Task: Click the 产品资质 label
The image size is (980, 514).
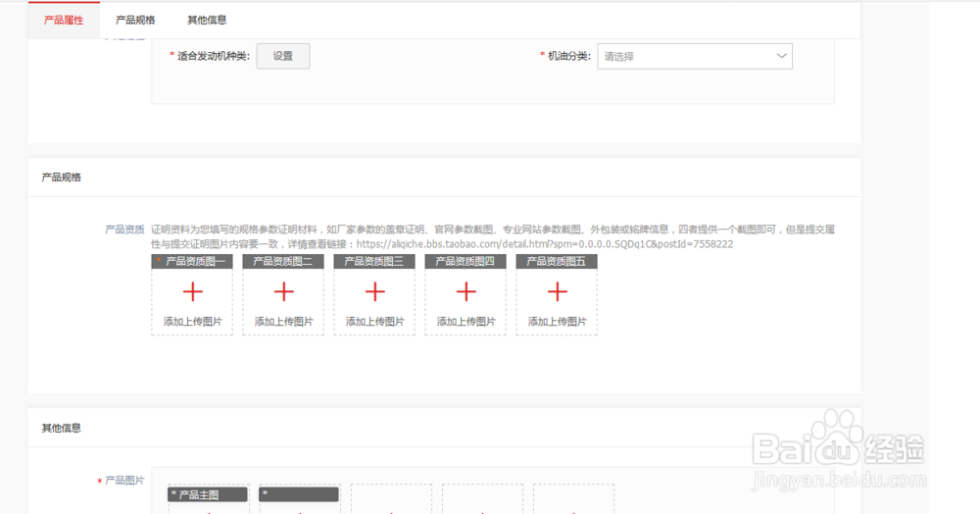Action: (x=124, y=230)
